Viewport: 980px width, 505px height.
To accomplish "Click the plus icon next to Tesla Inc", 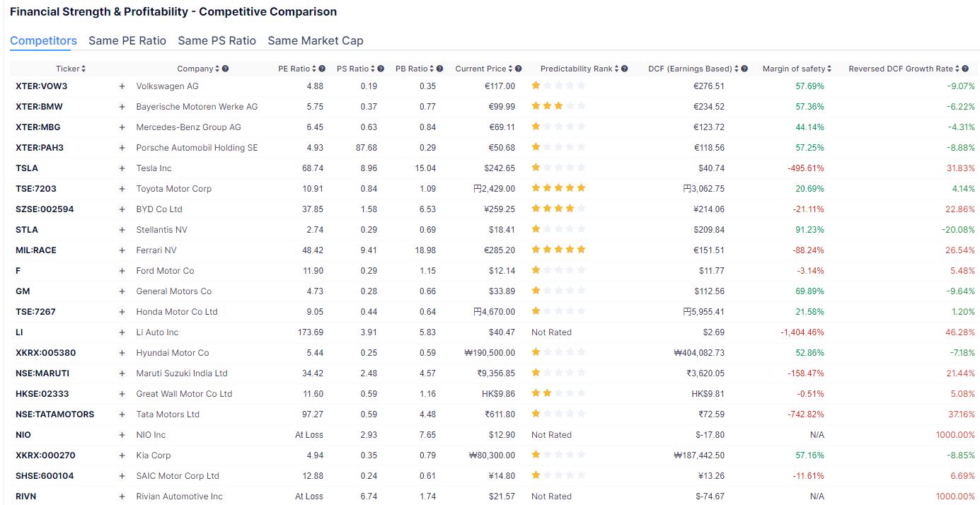I will point(122,168).
